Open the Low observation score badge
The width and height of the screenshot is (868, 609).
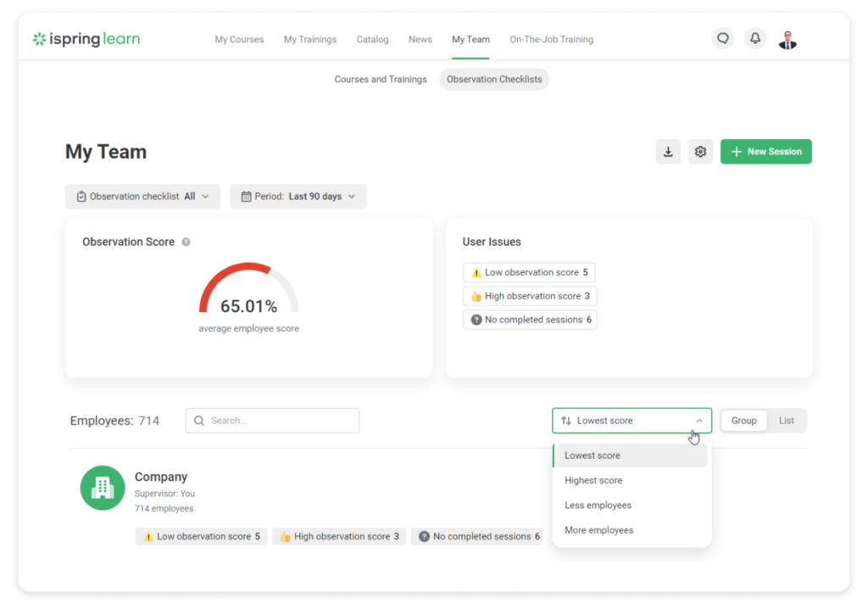tap(529, 271)
